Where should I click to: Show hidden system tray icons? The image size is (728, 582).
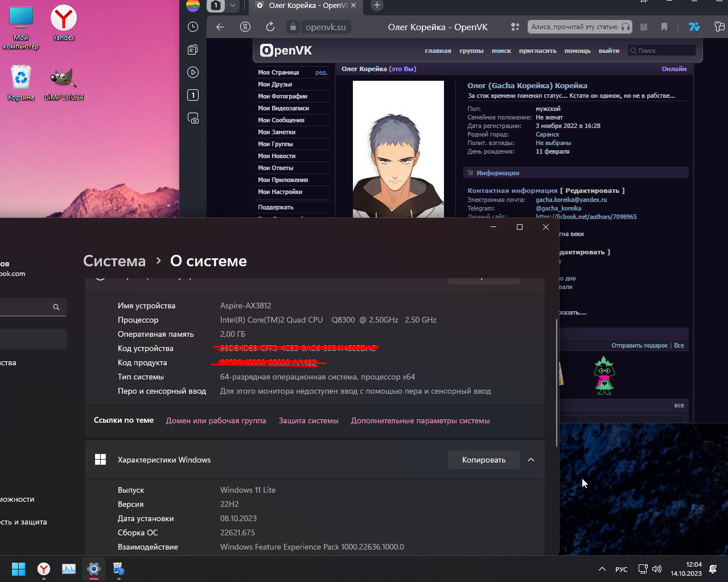point(602,569)
